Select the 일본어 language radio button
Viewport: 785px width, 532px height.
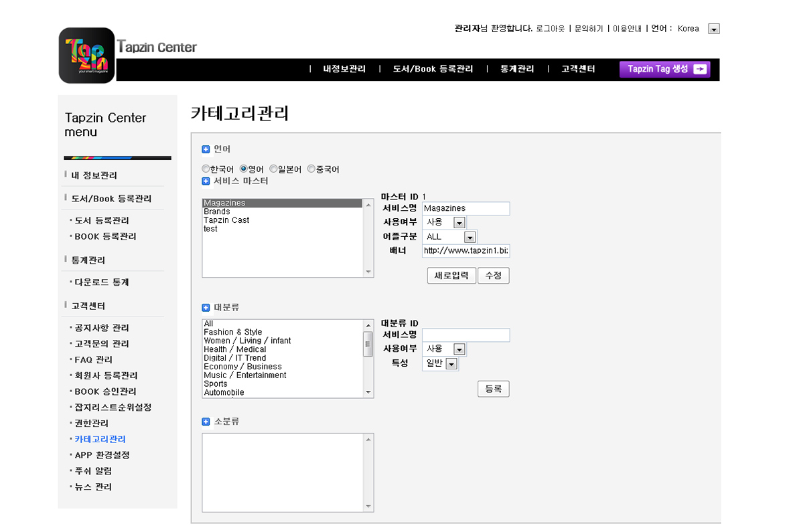point(273,169)
